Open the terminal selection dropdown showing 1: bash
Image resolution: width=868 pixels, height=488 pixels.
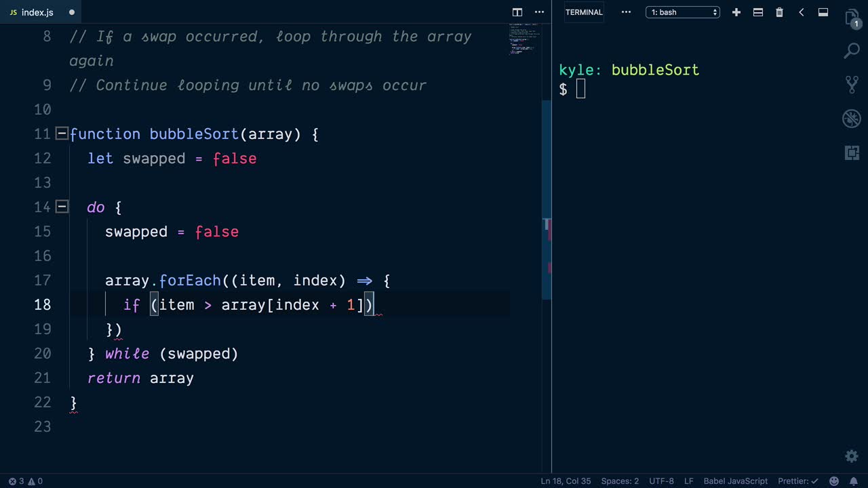coord(683,12)
